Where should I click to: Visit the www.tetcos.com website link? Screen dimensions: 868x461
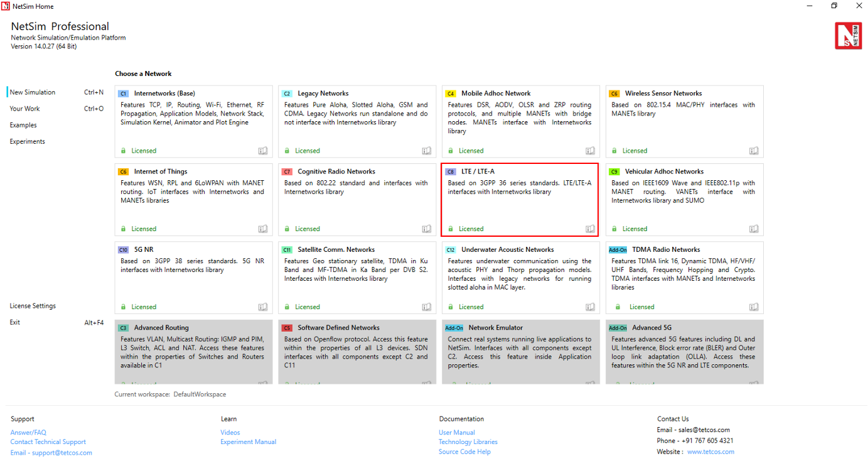[x=710, y=452]
